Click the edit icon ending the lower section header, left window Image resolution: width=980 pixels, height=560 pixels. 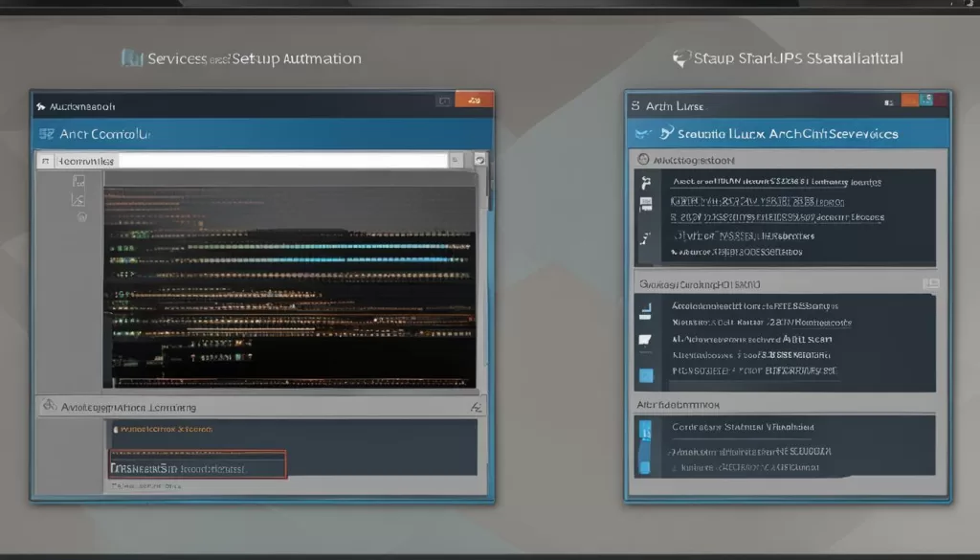click(476, 408)
